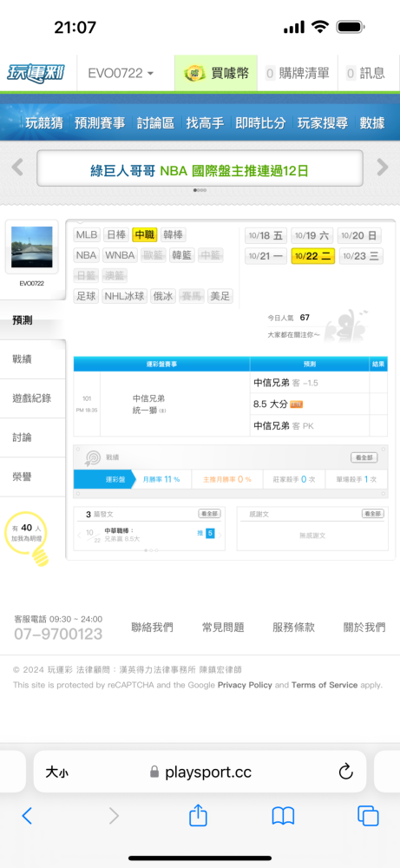400x868 pixels.
Task: Select the 美足 league filter
Action: click(220, 296)
